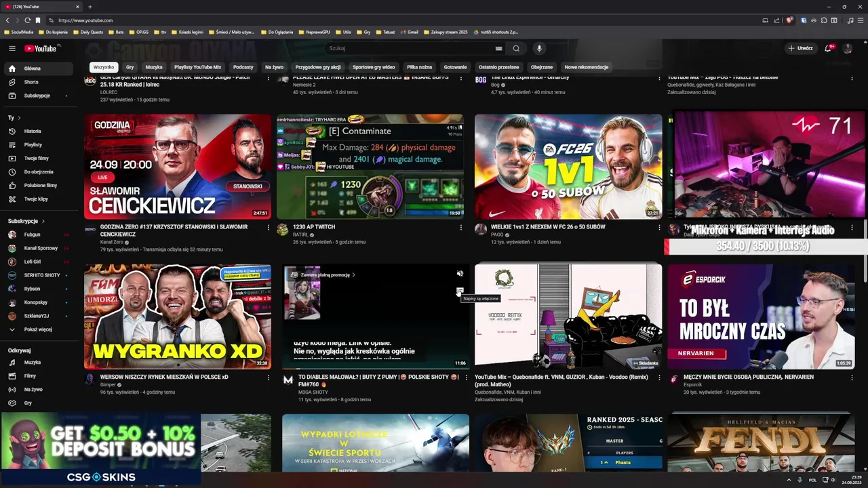Open the WYGRANKO XD thumbnail

pos(178,317)
